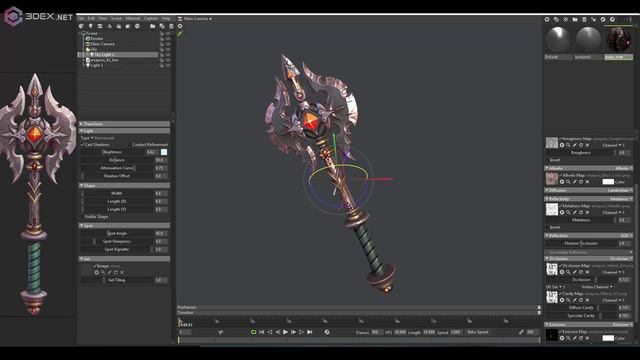Screen dimensions: 640x360
Task: Click the Bake Speed button
Action: [x=478, y=332]
